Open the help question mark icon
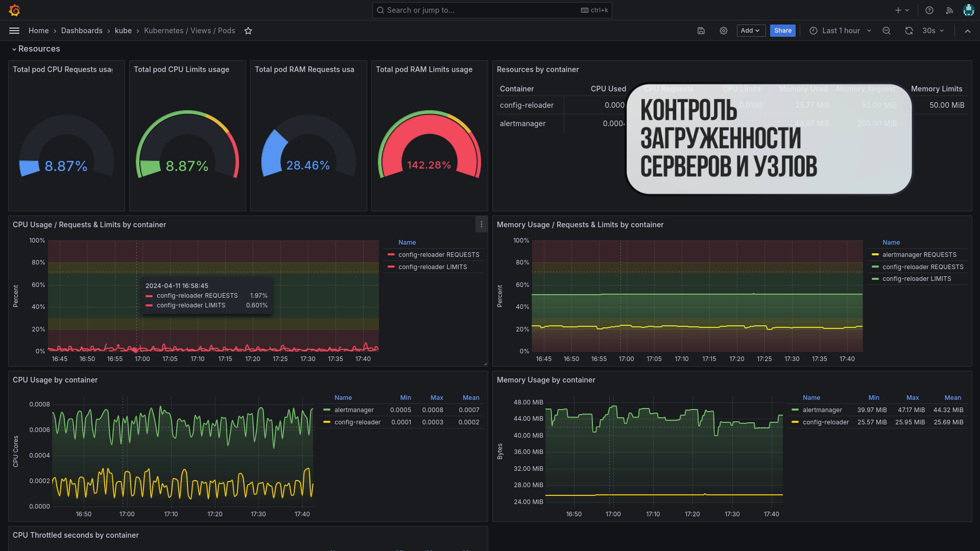The height and width of the screenshot is (551, 980). pyautogui.click(x=929, y=10)
